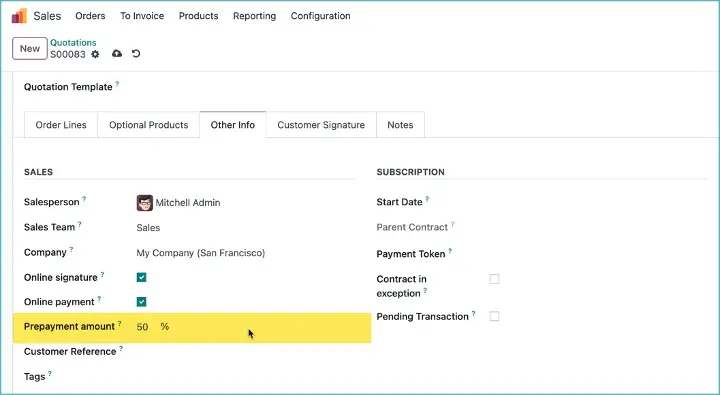Open the To Invoice menu

click(142, 16)
